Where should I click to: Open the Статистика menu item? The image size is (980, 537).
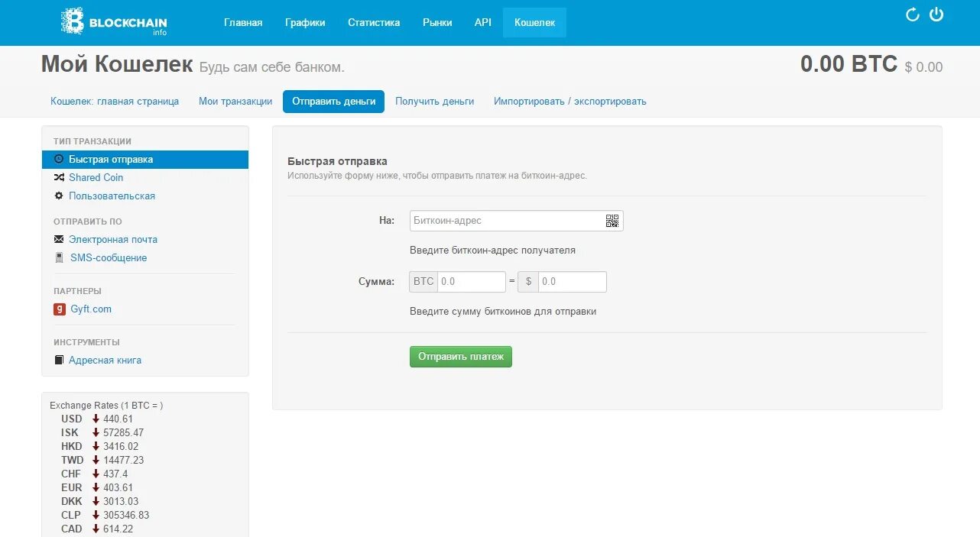pos(374,22)
